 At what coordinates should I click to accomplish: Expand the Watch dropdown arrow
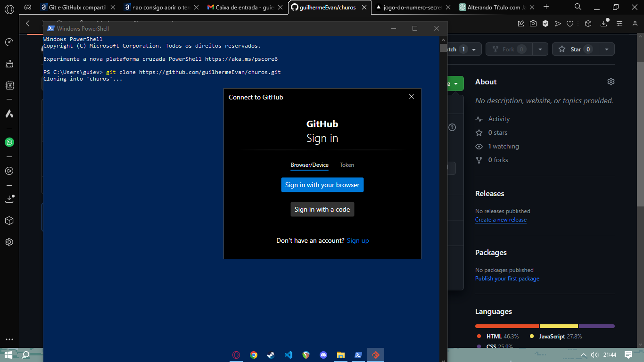click(474, 49)
